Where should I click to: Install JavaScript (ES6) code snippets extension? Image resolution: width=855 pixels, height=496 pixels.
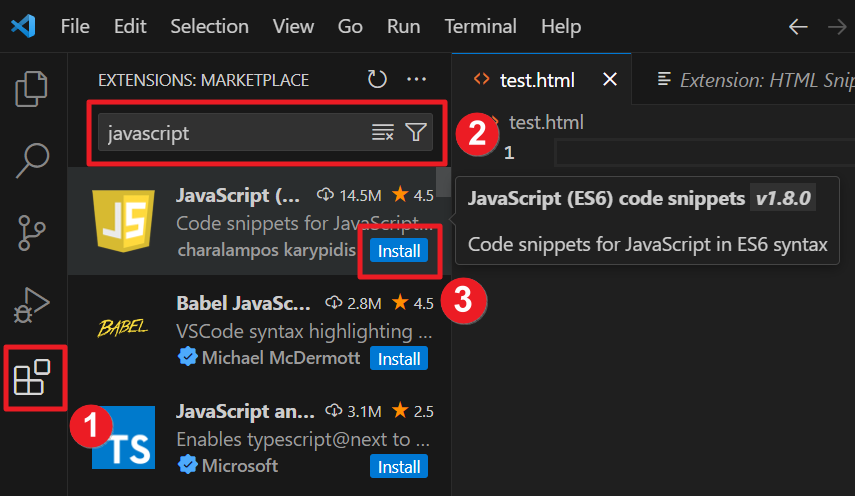399,251
